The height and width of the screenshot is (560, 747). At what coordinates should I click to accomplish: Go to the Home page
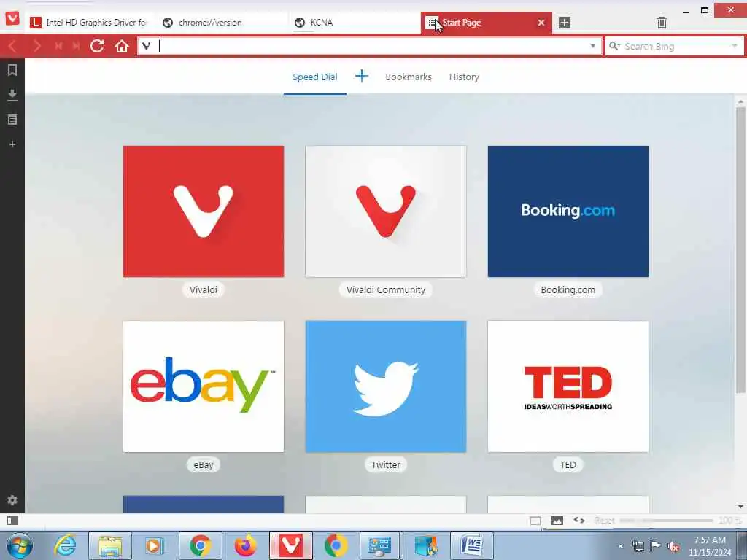click(x=122, y=46)
